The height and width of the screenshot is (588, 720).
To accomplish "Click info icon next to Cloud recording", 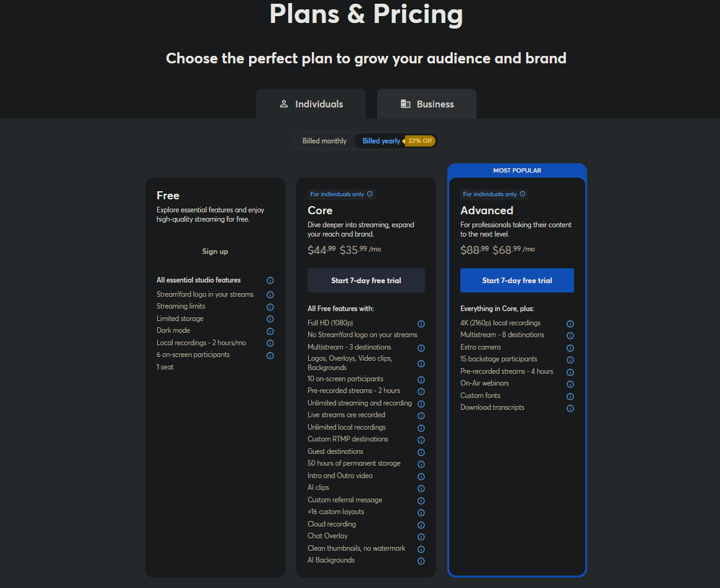I will [x=421, y=525].
